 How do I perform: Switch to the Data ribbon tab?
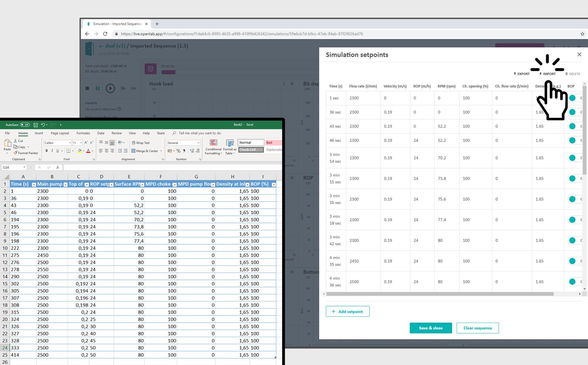(x=101, y=133)
